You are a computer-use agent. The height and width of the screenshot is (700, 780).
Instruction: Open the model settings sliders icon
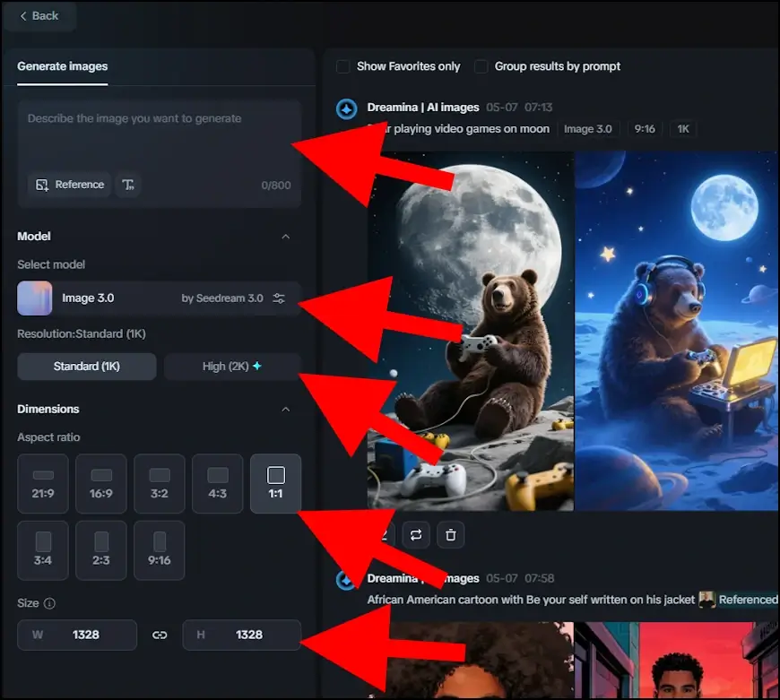[x=279, y=298]
